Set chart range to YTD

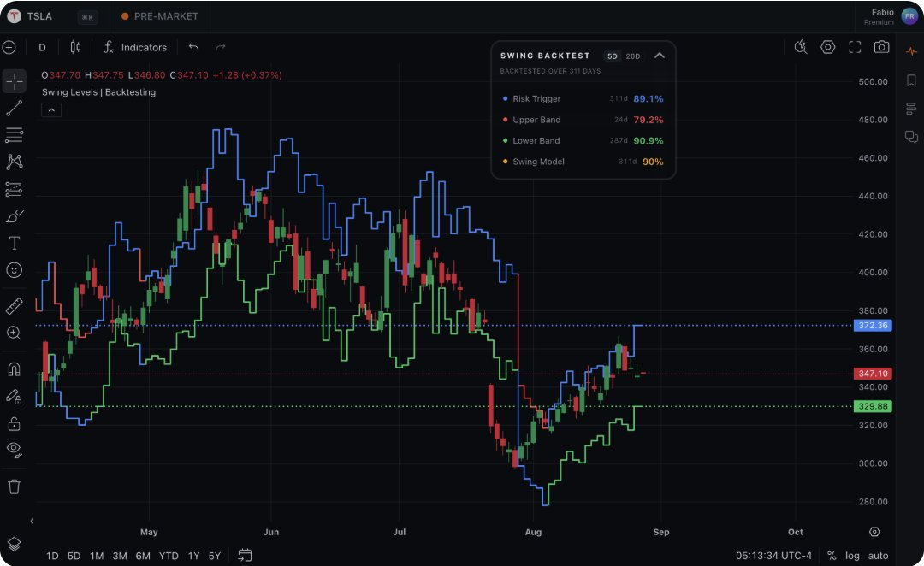(169, 556)
